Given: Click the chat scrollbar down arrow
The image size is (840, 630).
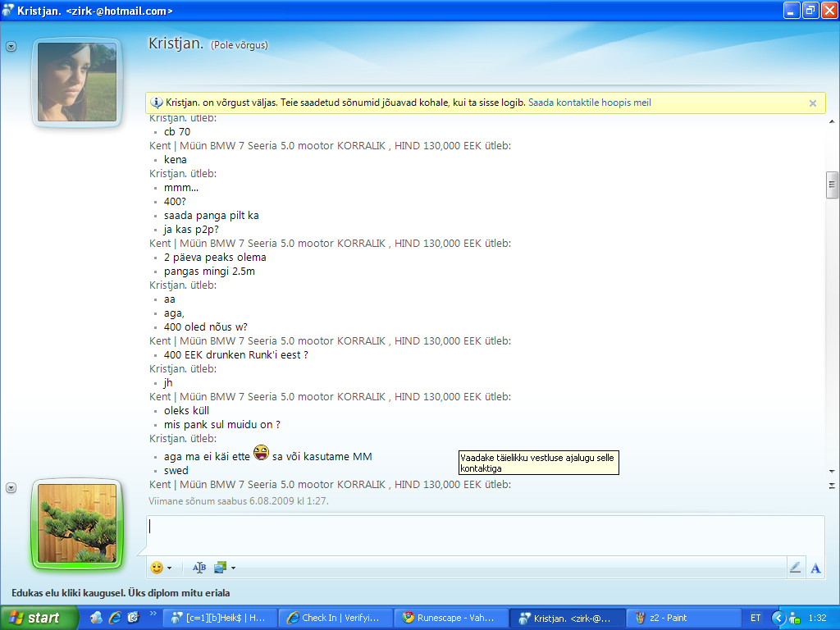Looking at the screenshot, I should click(x=832, y=486).
